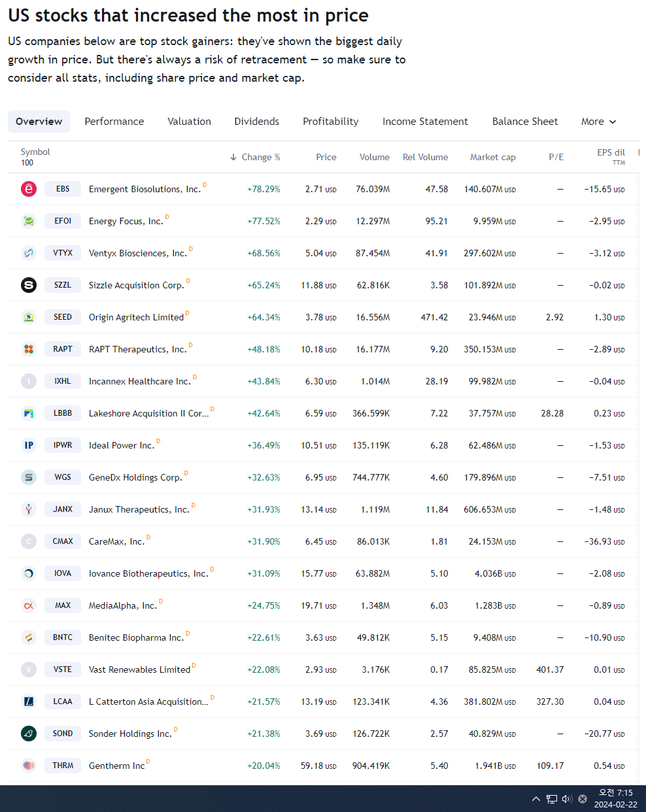Click the Lakeshore Acquisition LBBB logo icon
Viewport: 646px width, 812px height.
click(29, 413)
